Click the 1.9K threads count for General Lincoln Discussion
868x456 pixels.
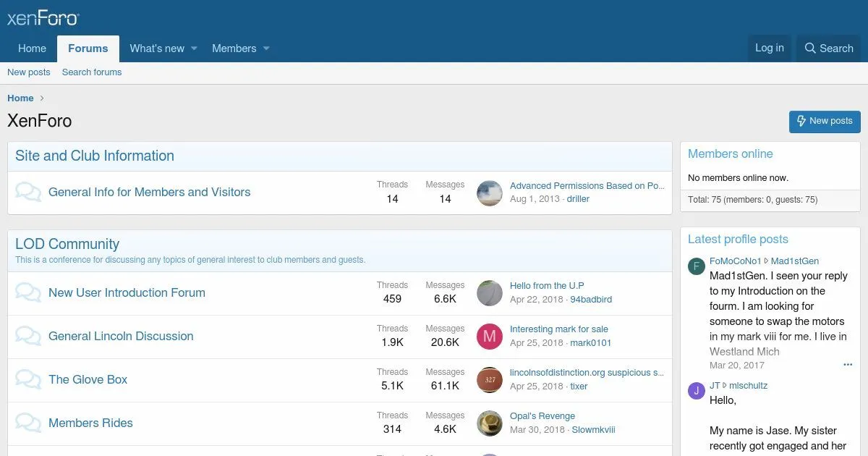point(392,343)
